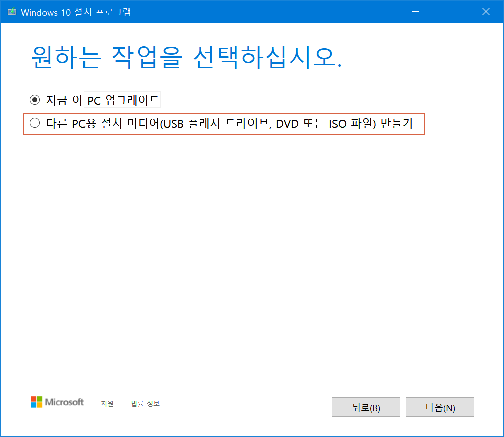This screenshot has width=504, height=437.
Task: Click the Microsoft logo
Action: tap(57, 402)
